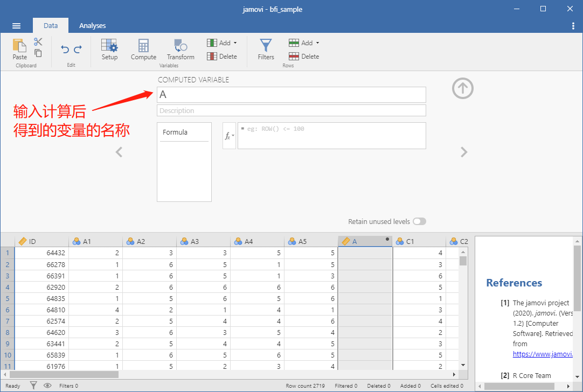Select the C1 column header
This screenshot has width=583, height=392.
(419, 242)
